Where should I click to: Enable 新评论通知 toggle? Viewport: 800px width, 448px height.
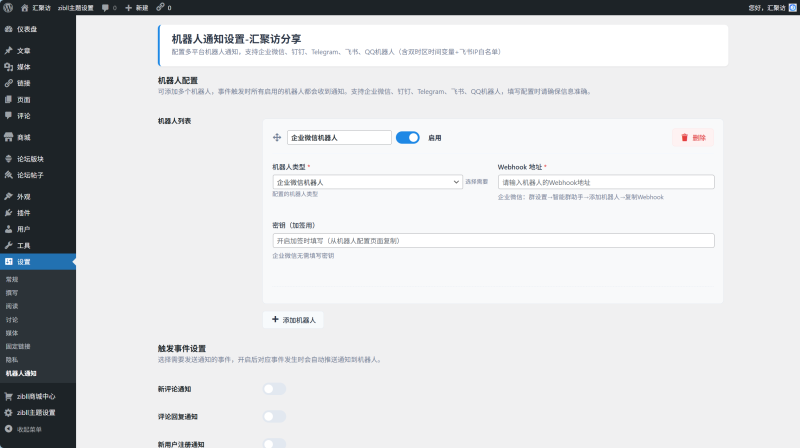[274, 388]
